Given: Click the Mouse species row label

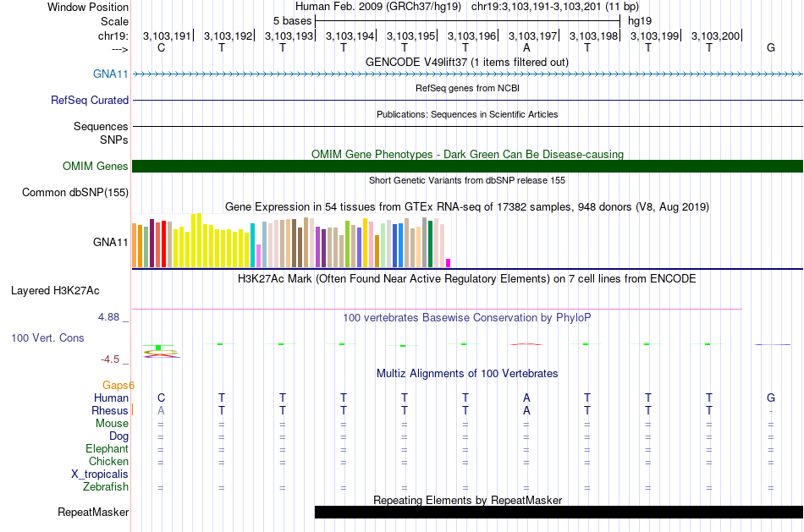Looking at the screenshot, I should (112, 424).
